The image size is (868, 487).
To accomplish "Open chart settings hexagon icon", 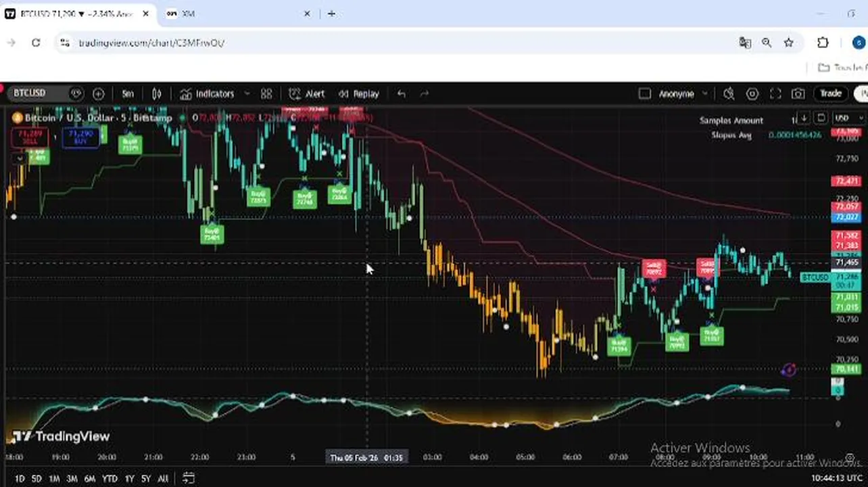I will 752,94.
